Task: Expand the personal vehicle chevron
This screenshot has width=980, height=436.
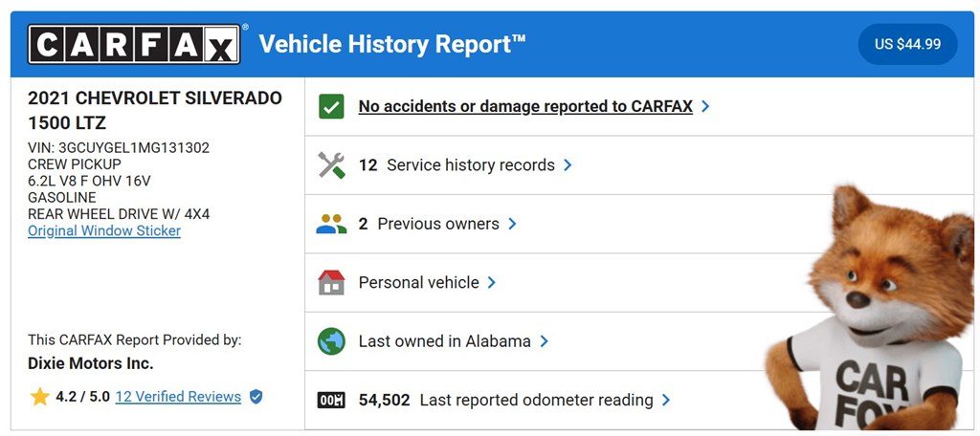Action: pyautogui.click(x=491, y=282)
